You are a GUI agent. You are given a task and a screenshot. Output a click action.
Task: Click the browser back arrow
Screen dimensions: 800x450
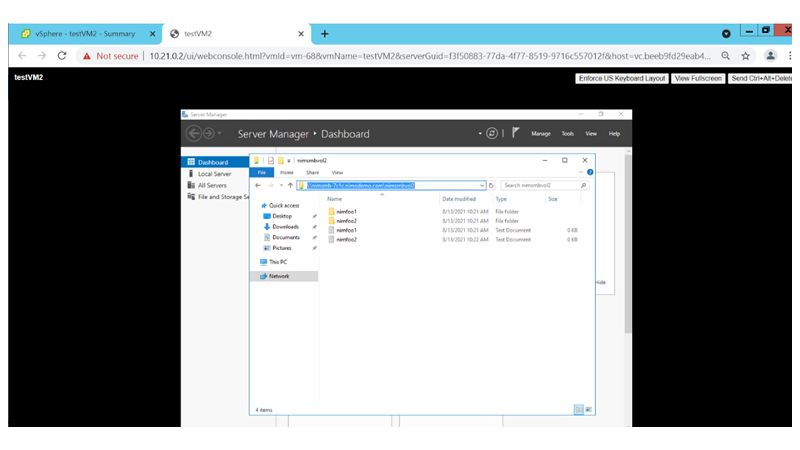pos(22,56)
